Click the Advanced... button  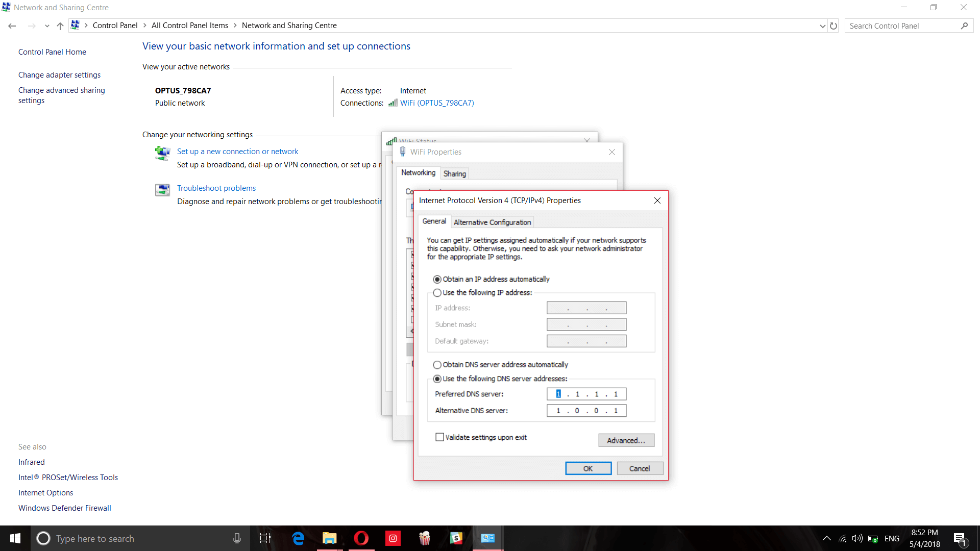[x=626, y=440]
